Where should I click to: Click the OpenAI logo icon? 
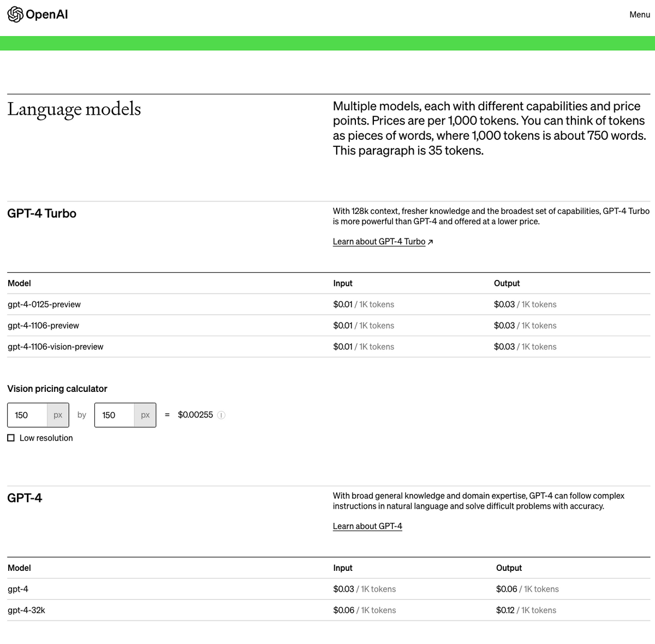tap(15, 15)
